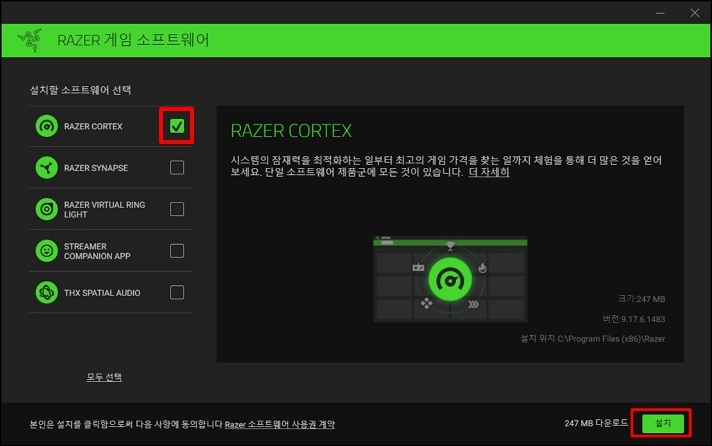The image size is (712, 446).
Task: Click the 크기:247 MB text
Action: 641,299
